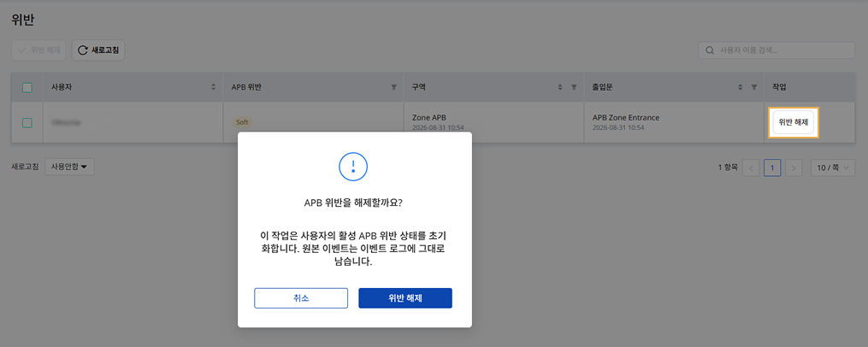The width and height of the screenshot is (868, 347).
Task: Open the 출입문 column filter icon
Action: tap(754, 87)
